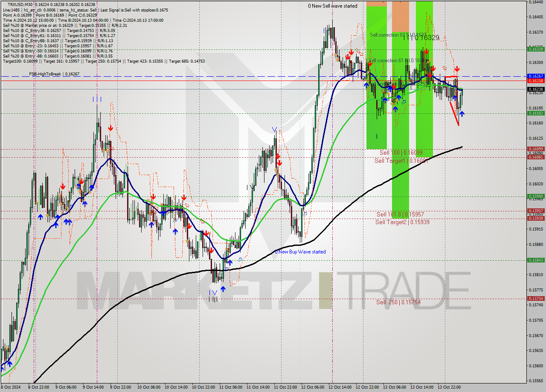
Task: Select the 0.16405 price axis value
Action: click(x=536, y=17)
